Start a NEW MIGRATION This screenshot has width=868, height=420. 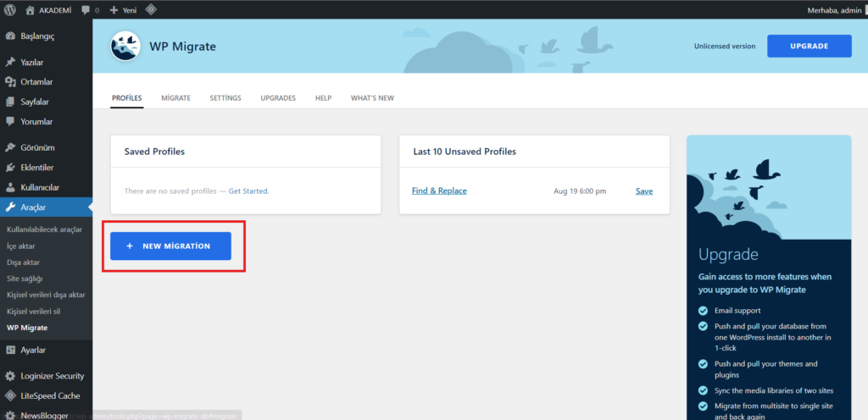[170, 246]
